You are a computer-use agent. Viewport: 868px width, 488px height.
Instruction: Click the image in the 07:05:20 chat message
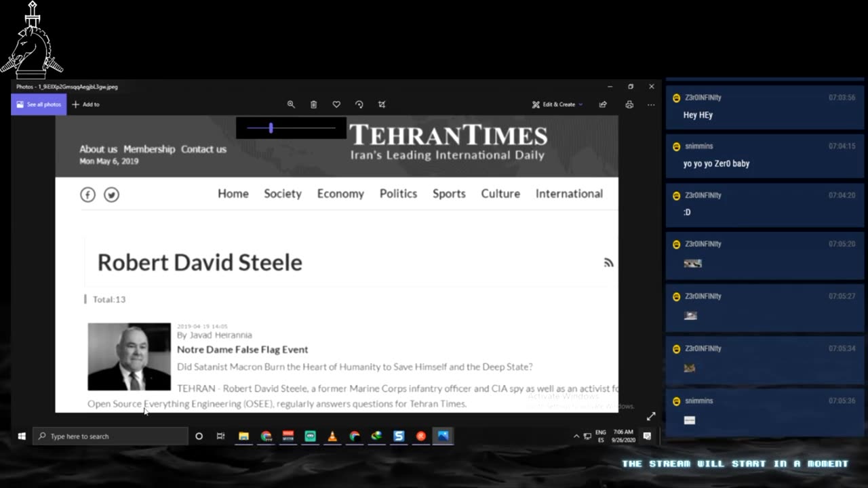tap(692, 264)
